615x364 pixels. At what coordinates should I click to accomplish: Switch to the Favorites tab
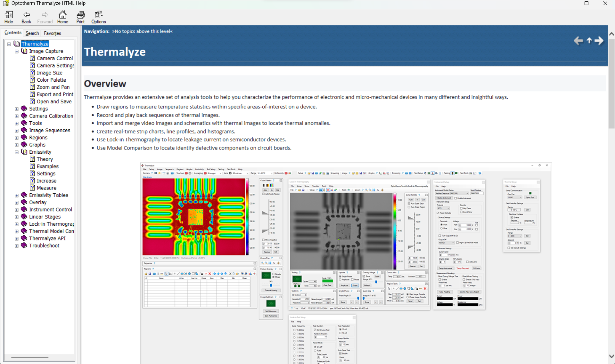pyautogui.click(x=52, y=33)
